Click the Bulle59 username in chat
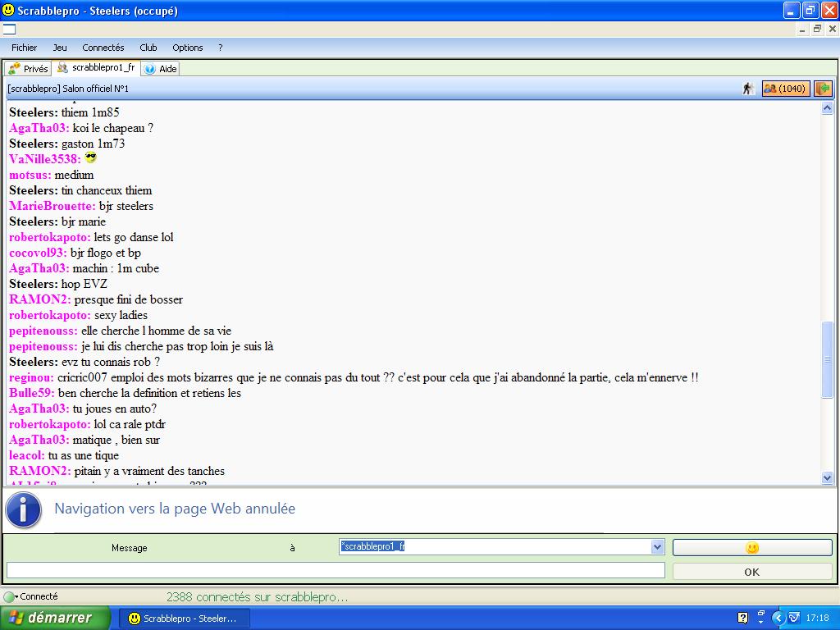The image size is (840, 630). point(32,393)
